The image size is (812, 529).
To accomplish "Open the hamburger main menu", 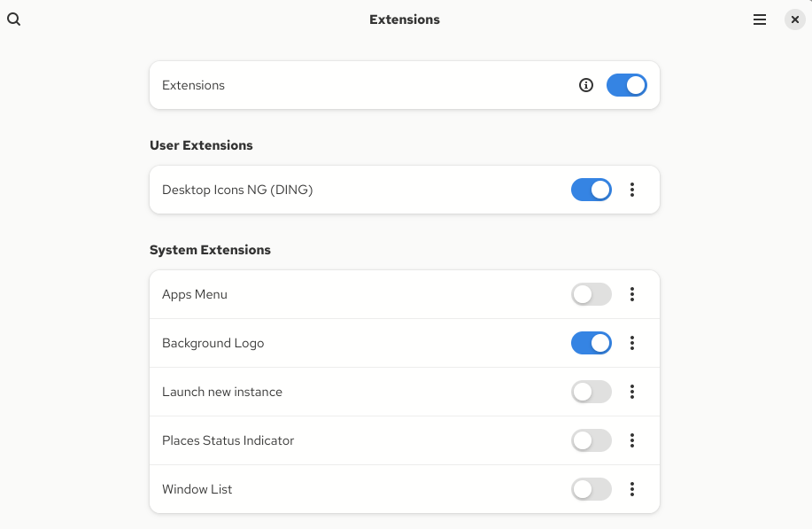I will point(760,19).
